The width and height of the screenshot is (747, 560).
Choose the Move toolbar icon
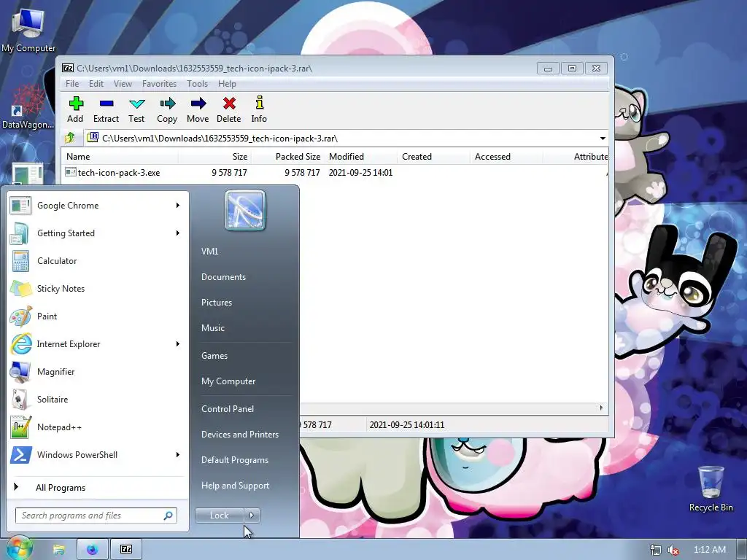[198, 110]
